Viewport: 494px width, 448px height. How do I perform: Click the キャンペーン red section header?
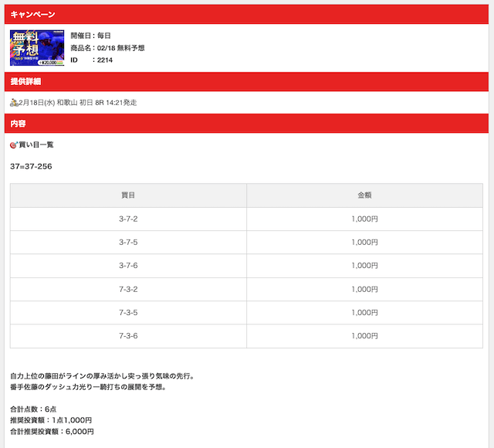tap(247, 14)
